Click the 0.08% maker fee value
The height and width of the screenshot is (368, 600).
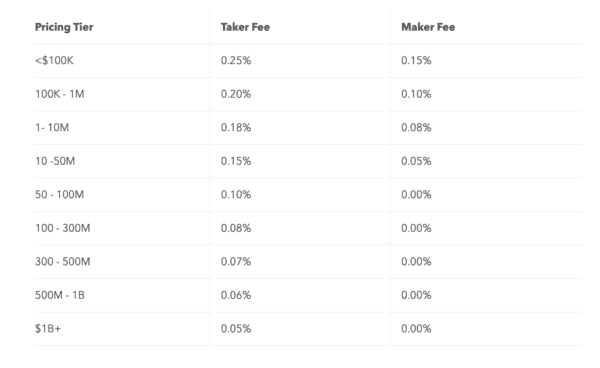pos(416,127)
